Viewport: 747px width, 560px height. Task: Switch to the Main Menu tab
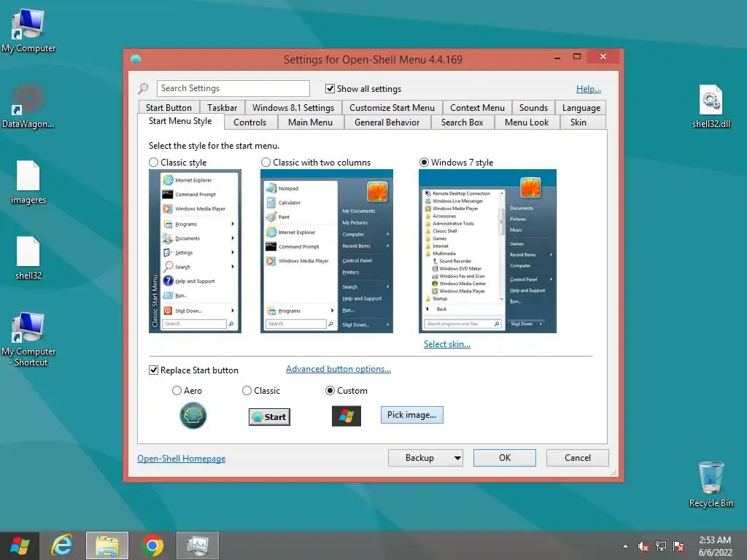tap(310, 122)
